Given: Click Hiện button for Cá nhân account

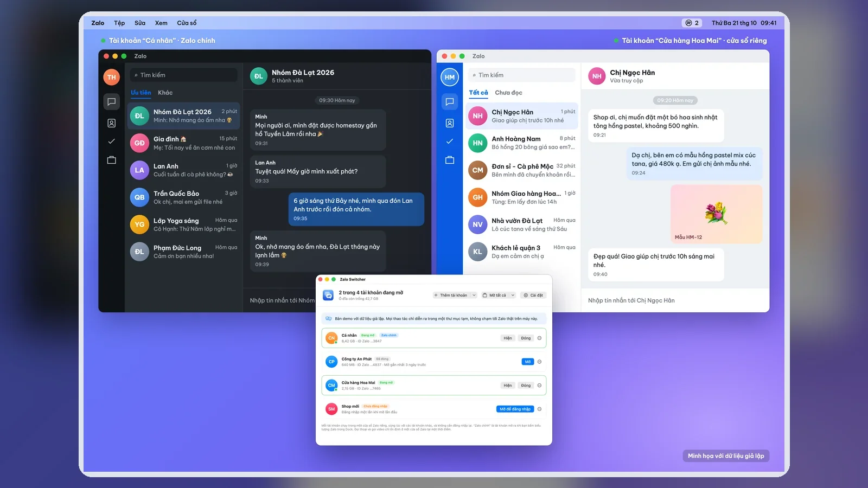Looking at the screenshot, I should (x=507, y=338).
